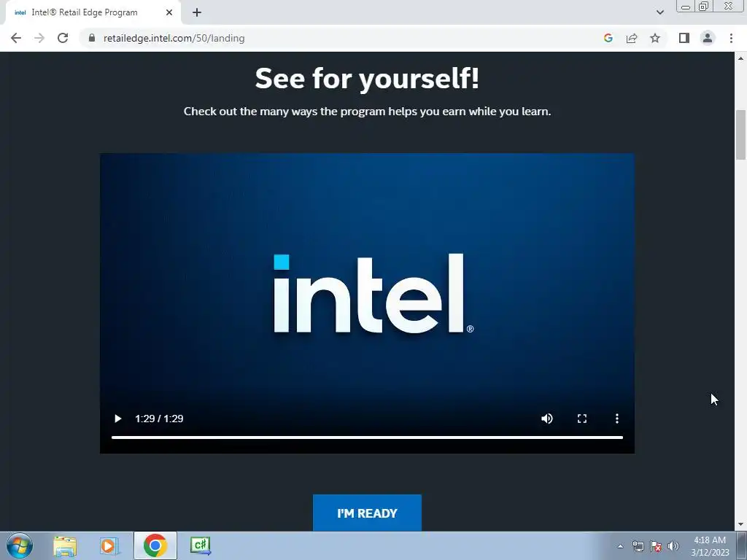The image size is (747, 560).
Task: Click the 'Check out the many ways' text
Action: pyautogui.click(x=367, y=112)
